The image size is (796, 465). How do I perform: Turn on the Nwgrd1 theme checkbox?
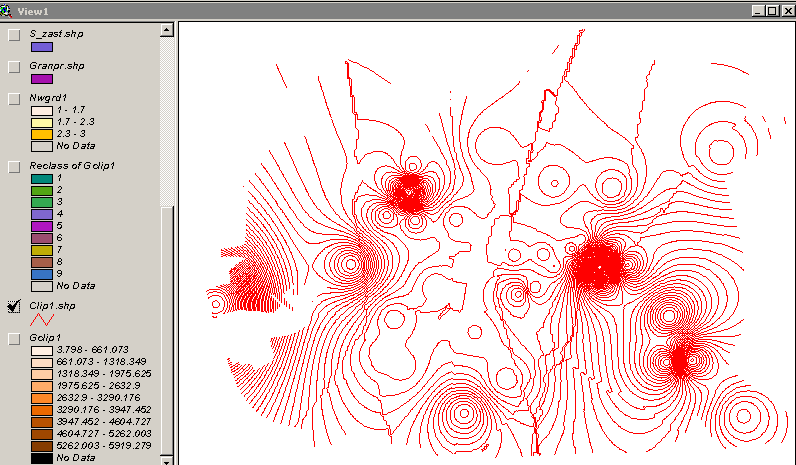tap(14, 98)
